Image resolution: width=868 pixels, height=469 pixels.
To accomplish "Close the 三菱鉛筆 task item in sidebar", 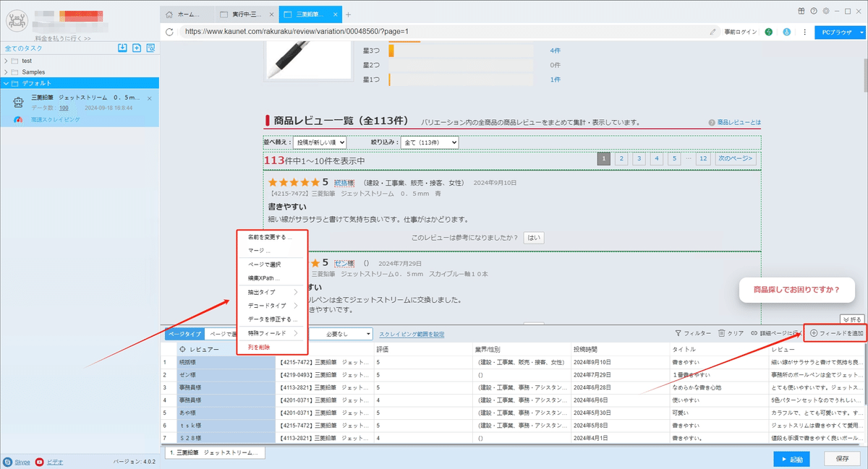I will 149,98.
